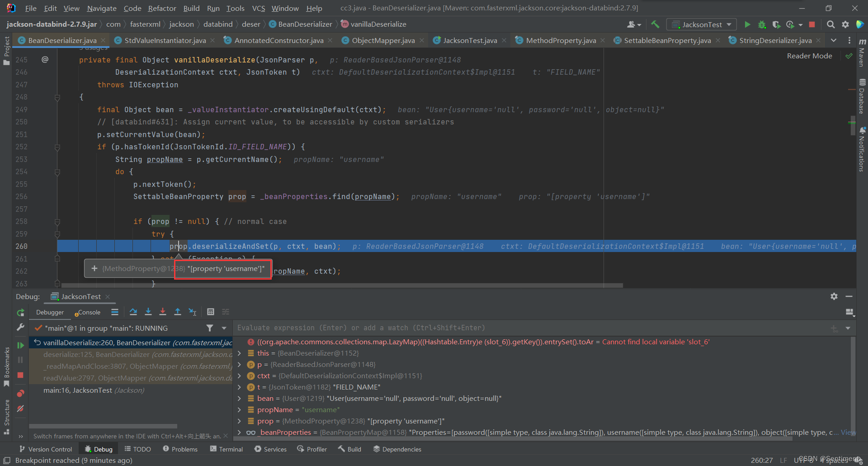The width and height of the screenshot is (868, 466).
Task: Open debug panel gear options
Action: (834, 296)
